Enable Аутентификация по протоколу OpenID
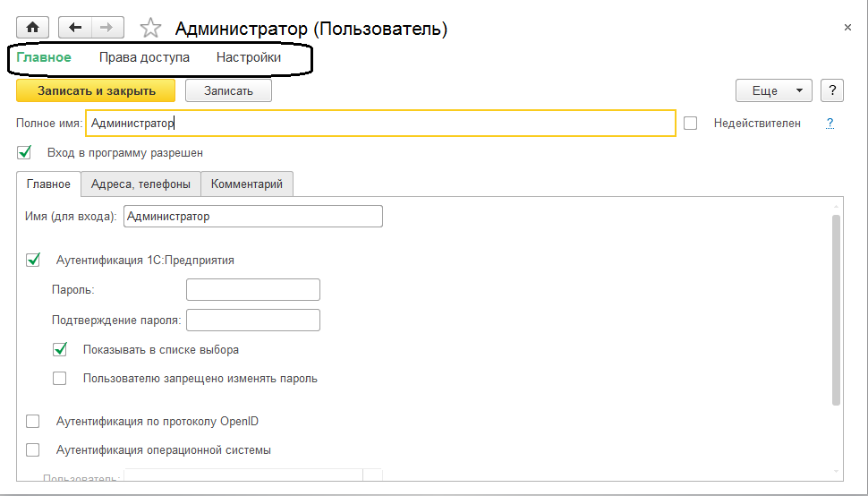This screenshot has width=868, height=496. click(x=34, y=422)
